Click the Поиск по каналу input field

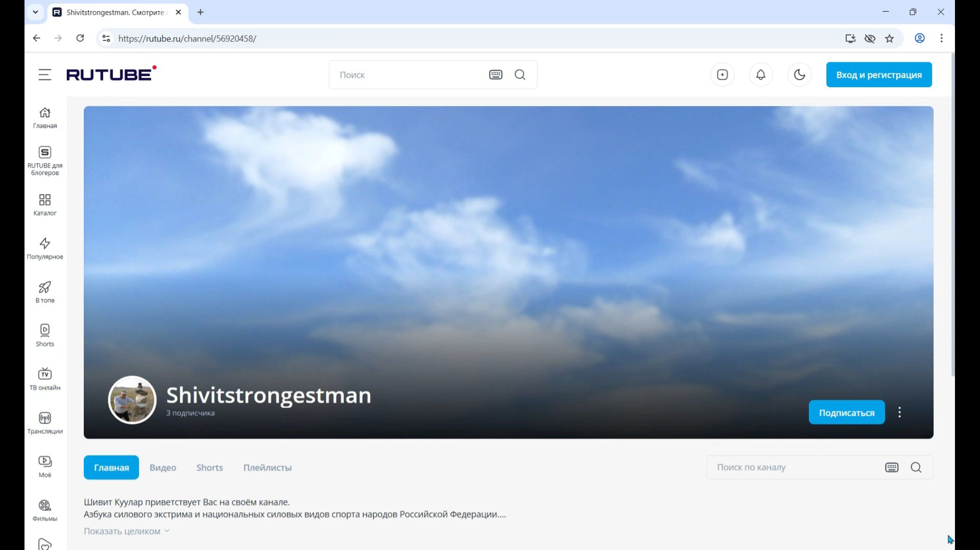(791, 467)
